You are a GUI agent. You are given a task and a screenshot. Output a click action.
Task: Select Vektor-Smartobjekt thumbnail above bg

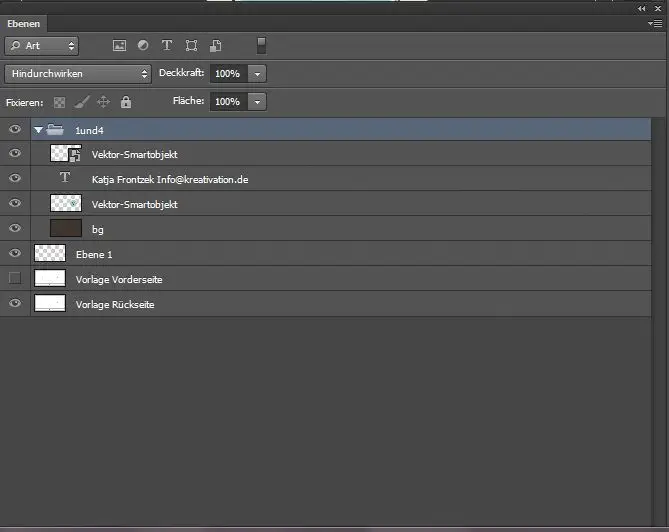click(66, 203)
